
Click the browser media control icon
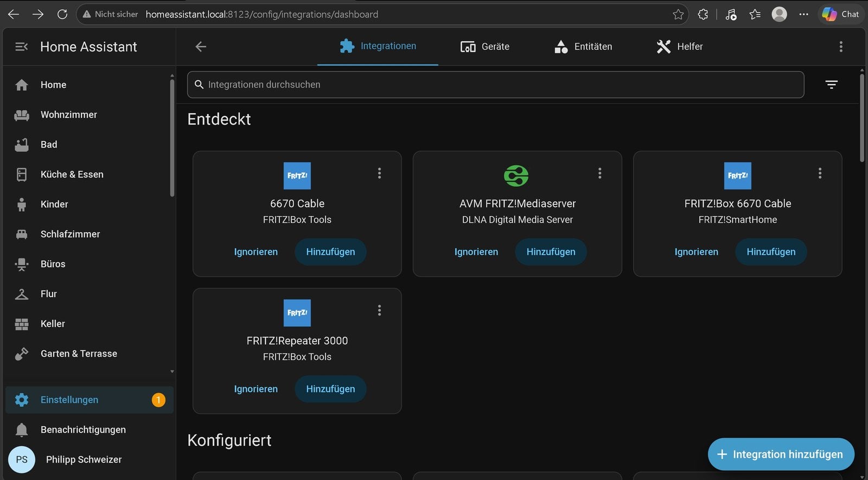pos(731,15)
